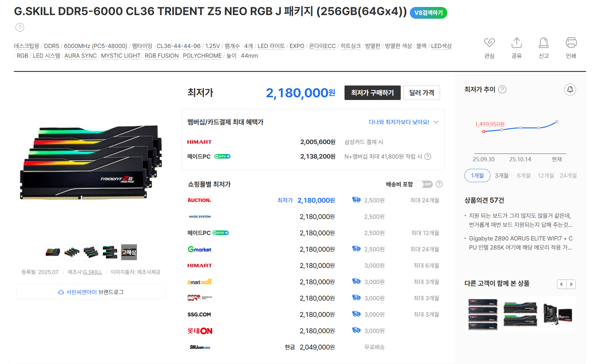Viewport: 615px width, 364px height.
Task: Select the 12개월 price trend period
Action: (545, 176)
